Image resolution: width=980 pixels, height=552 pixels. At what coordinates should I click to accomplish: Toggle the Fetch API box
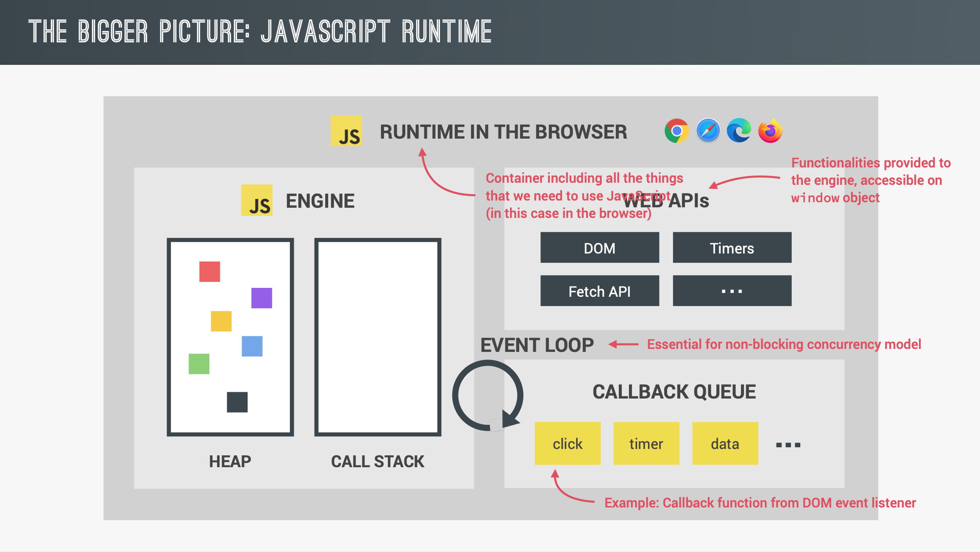pos(599,291)
